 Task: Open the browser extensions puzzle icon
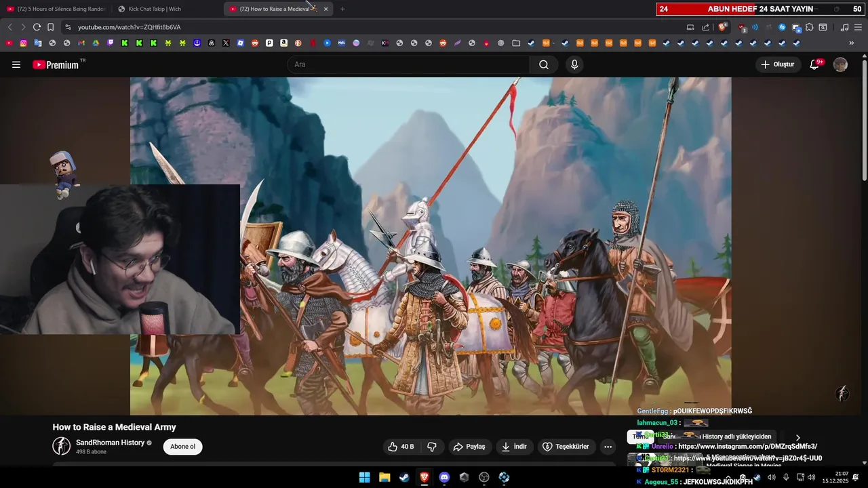[x=810, y=27]
